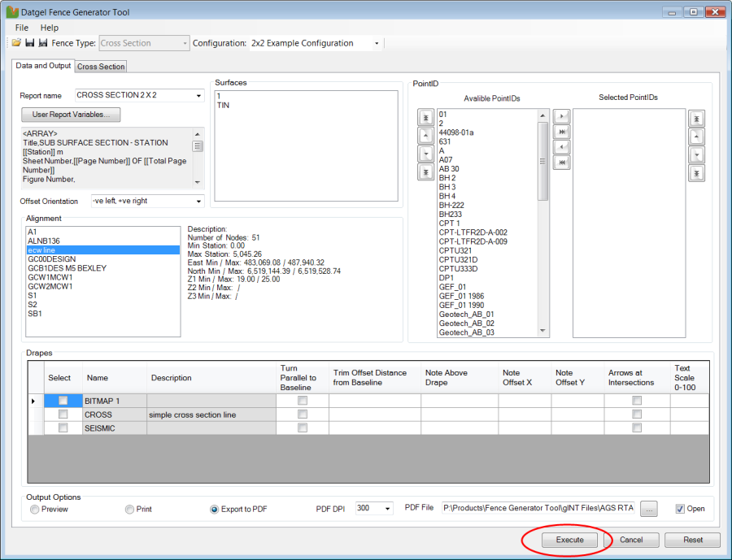Enable Turn Parallel to Baseline for BITMAP 1

[x=303, y=401]
